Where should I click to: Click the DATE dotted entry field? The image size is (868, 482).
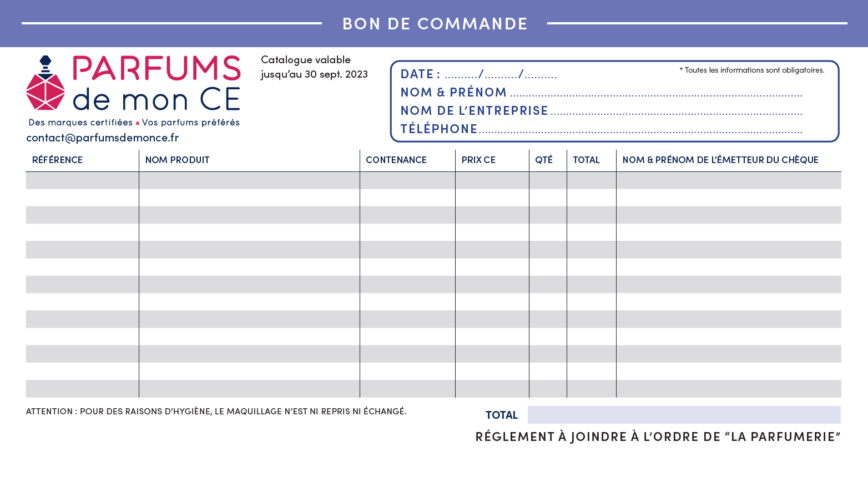(501, 75)
